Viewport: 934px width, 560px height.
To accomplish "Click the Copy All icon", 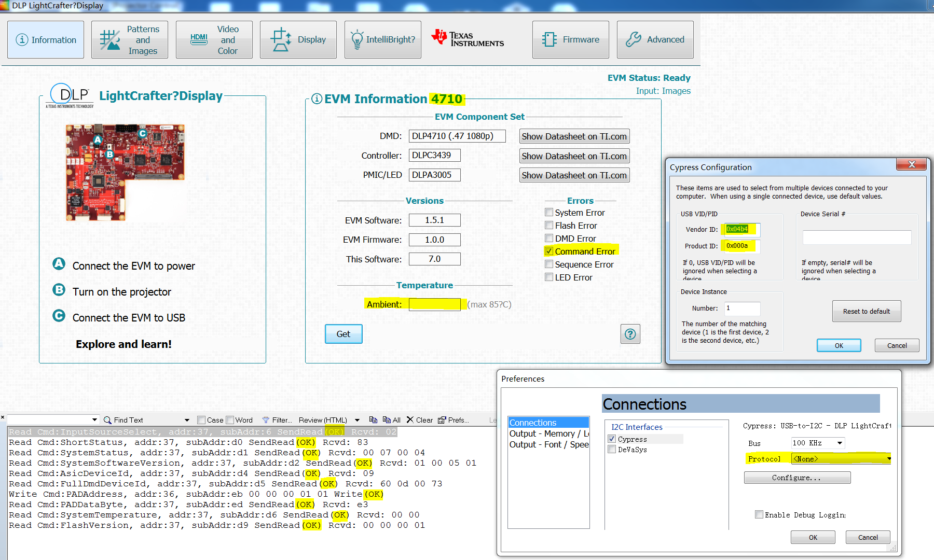I will (x=387, y=420).
